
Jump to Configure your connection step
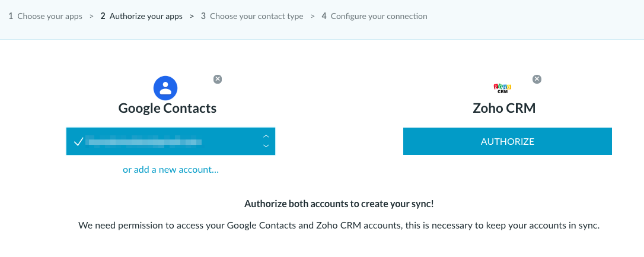click(x=374, y=17)
